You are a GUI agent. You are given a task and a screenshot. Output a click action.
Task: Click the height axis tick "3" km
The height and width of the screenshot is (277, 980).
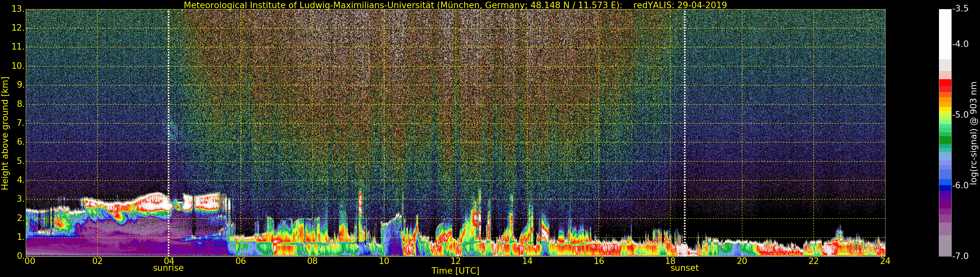coord(21,199)
